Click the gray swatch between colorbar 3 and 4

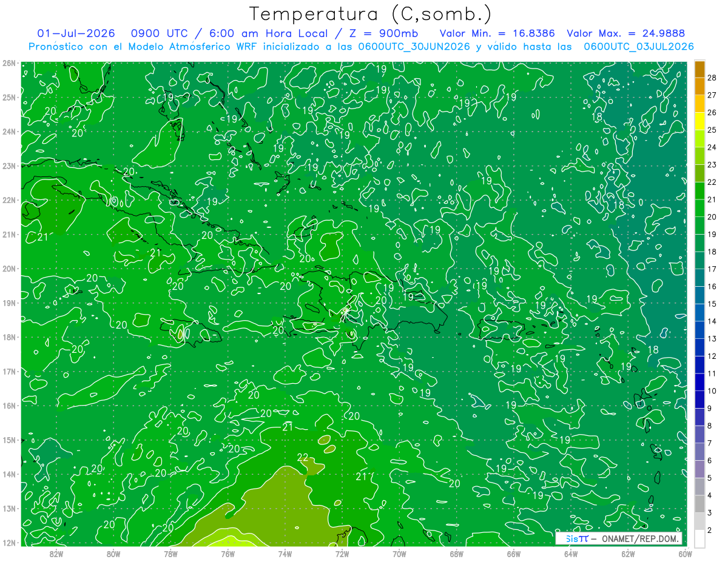pyautogui.click(x=700, y=504)
